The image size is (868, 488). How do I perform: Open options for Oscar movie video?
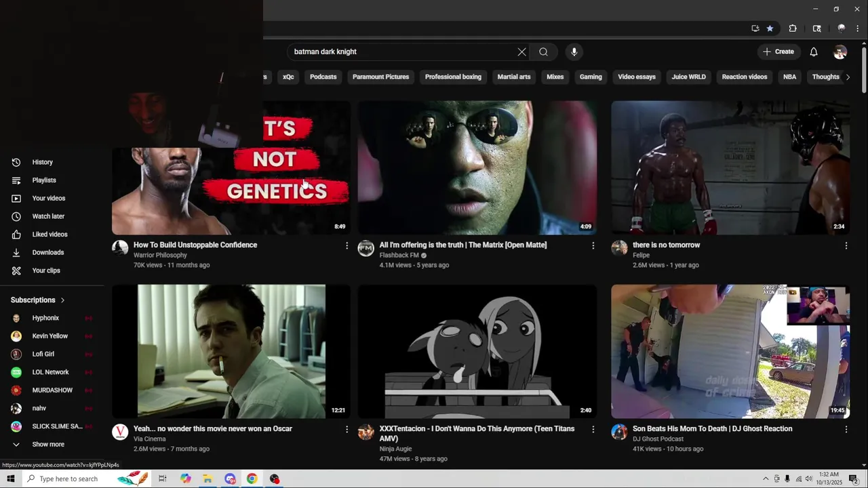coord(347,429)
